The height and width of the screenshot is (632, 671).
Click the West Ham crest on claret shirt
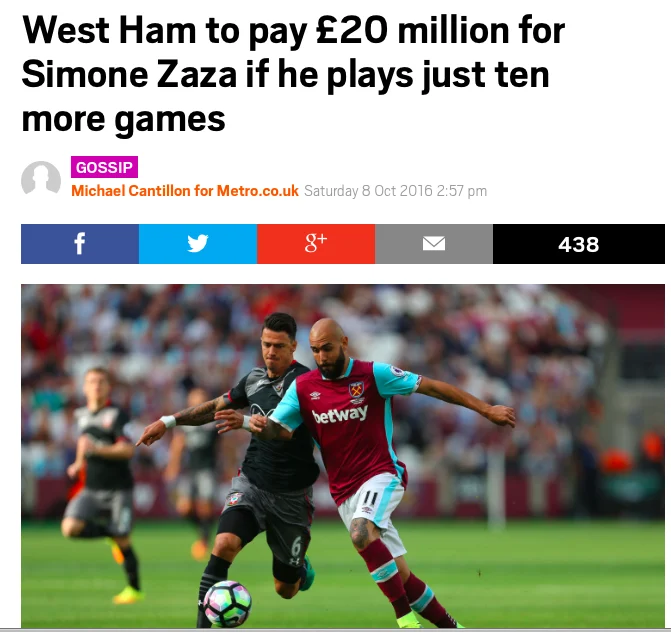[x=356, y=390]
